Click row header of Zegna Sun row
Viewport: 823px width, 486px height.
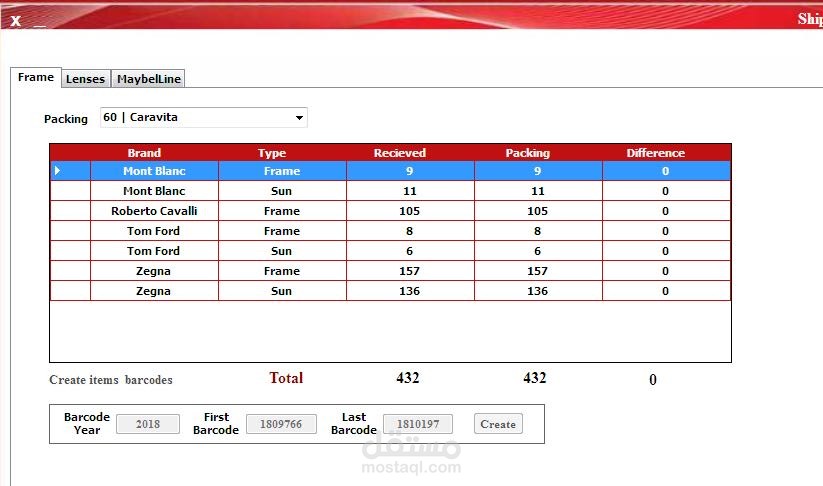pos(70,291)
